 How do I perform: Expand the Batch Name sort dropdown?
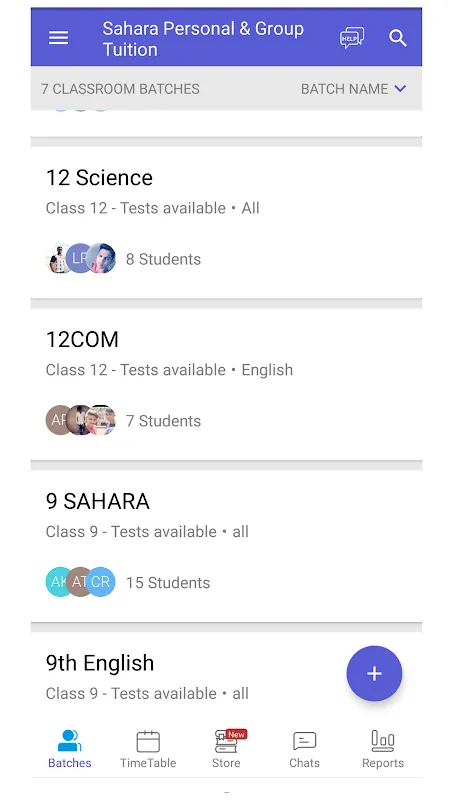click(354, 89)
